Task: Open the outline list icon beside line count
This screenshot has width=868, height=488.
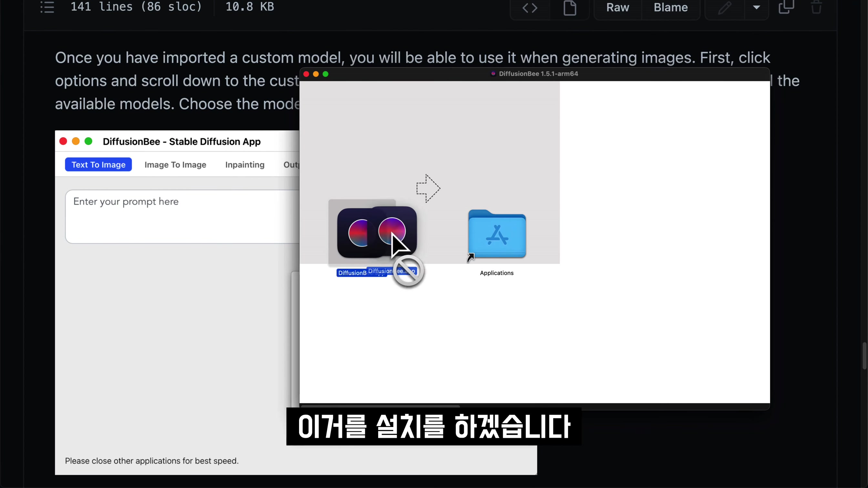Action: coord(47,7)
